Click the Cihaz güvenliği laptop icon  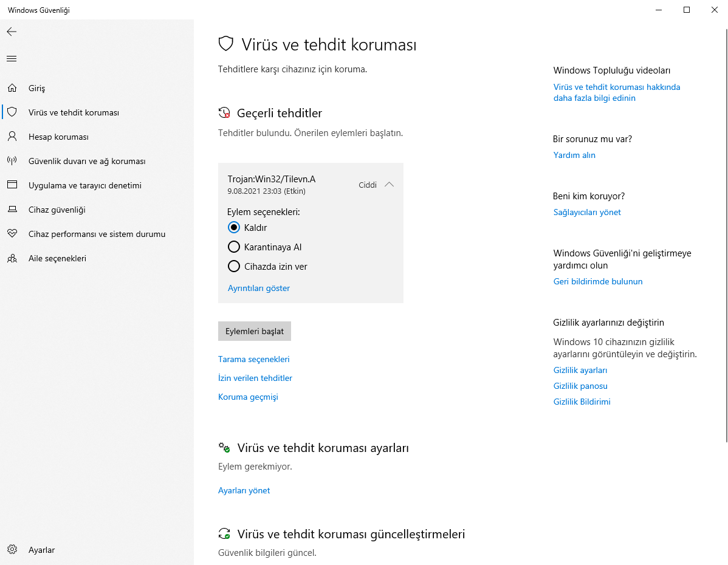coord(12,210)
